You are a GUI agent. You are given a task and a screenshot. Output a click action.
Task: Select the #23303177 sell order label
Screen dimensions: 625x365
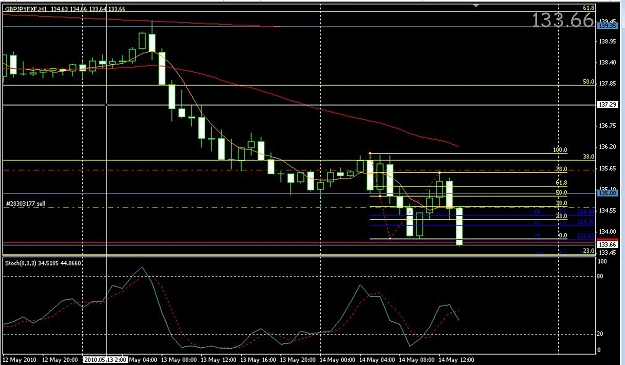[x=25, y=204]
